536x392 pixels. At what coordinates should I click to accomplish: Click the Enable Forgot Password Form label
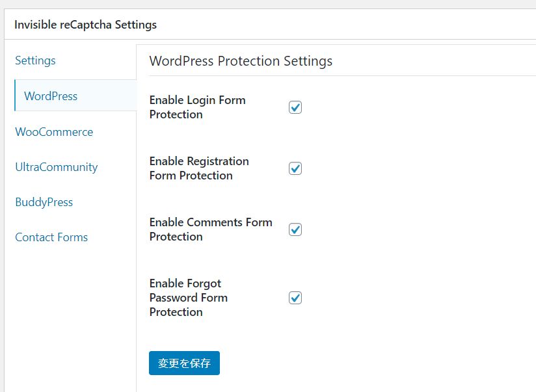(x=188, y=298)
